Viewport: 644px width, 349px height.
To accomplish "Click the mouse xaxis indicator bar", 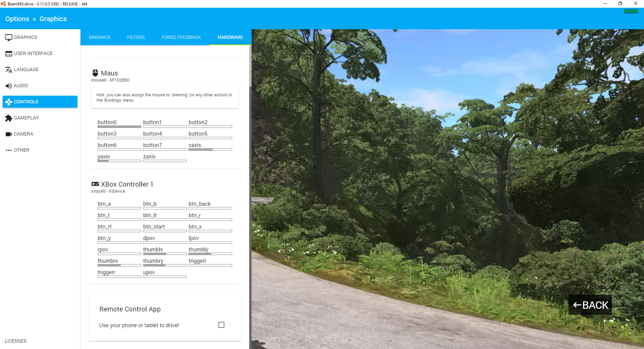I will point(210,149).
